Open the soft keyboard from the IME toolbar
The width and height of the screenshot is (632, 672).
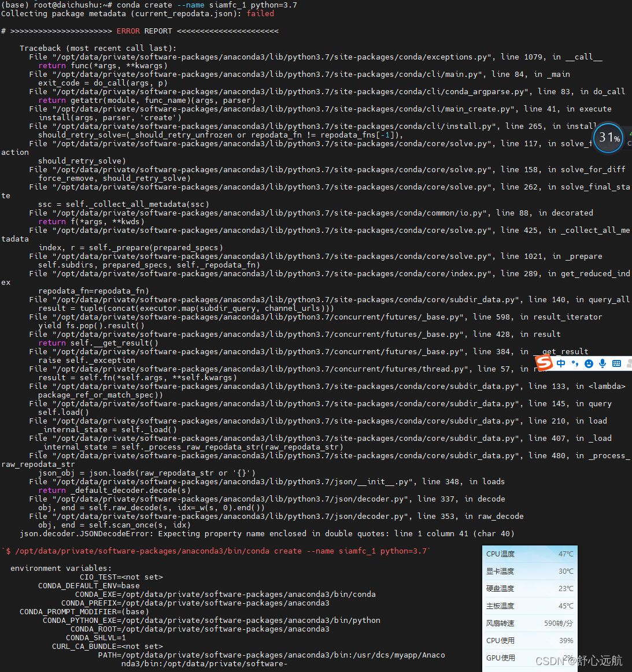pyautogui.click(x=616, y=363)
